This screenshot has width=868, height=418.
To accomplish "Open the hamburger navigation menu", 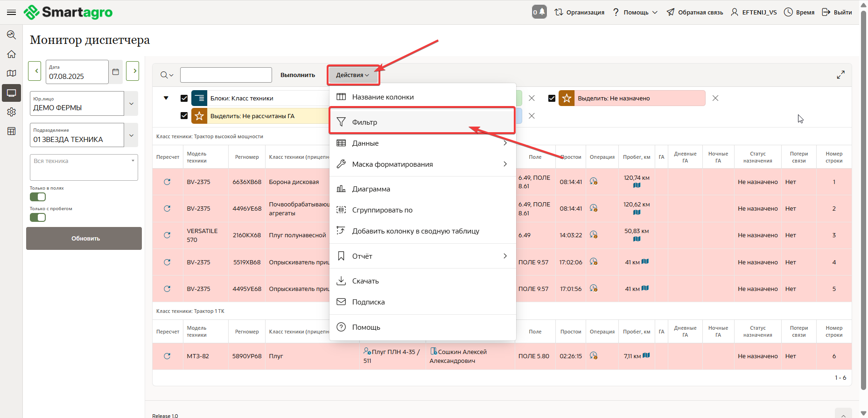I will (x=11, y=12).
